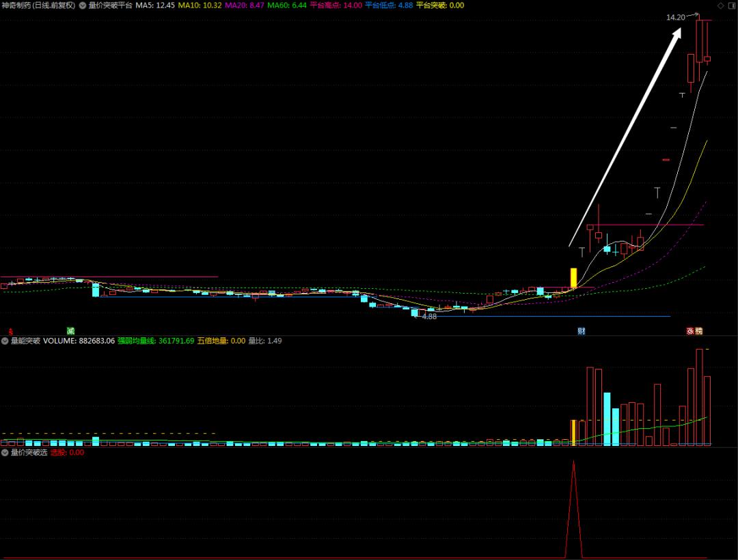
Task: Click the 量比: 1.49 readout
Action: [x=265, y=341]
